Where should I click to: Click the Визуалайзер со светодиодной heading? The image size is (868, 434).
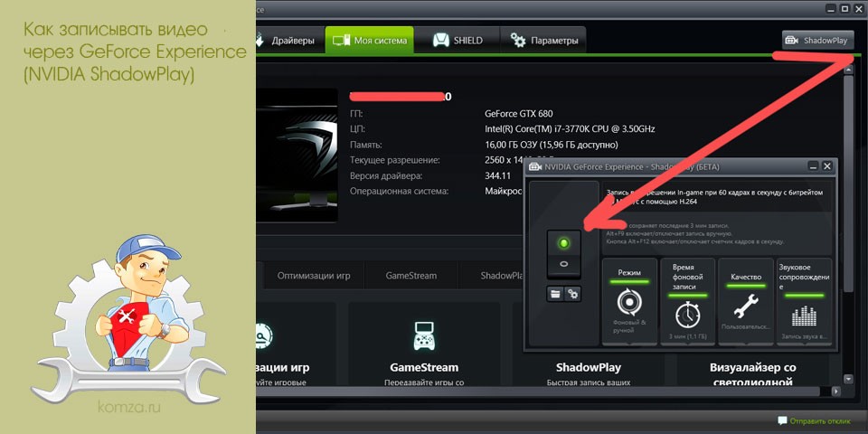[752, 374]
